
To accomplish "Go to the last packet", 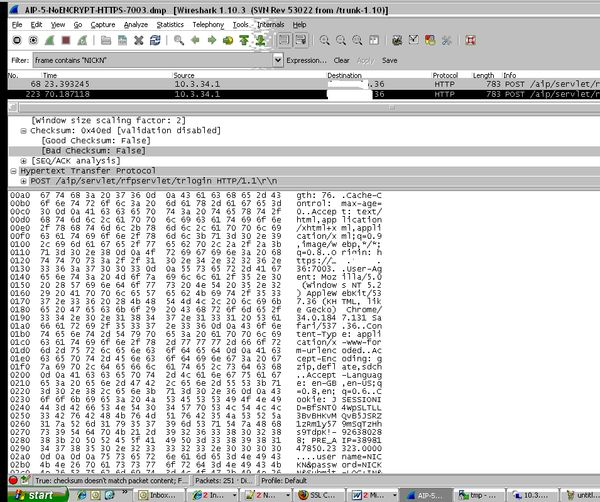I will (261, 40).
